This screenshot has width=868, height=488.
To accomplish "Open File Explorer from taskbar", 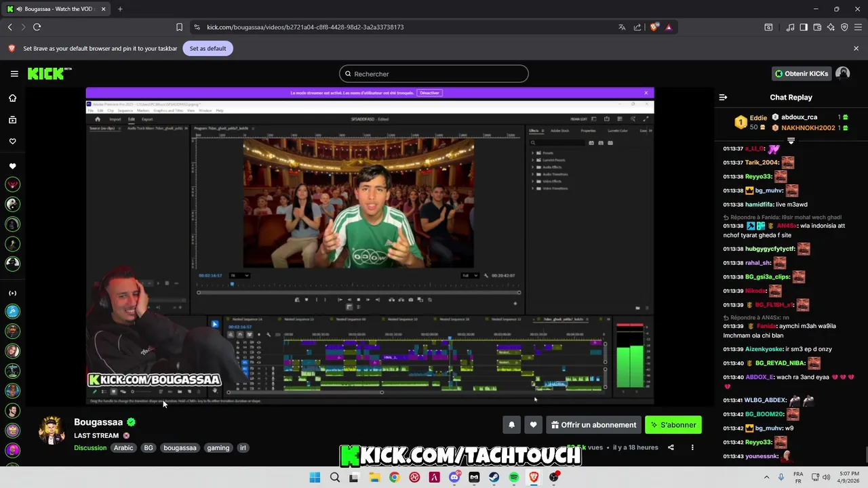I will coord(374,477).
